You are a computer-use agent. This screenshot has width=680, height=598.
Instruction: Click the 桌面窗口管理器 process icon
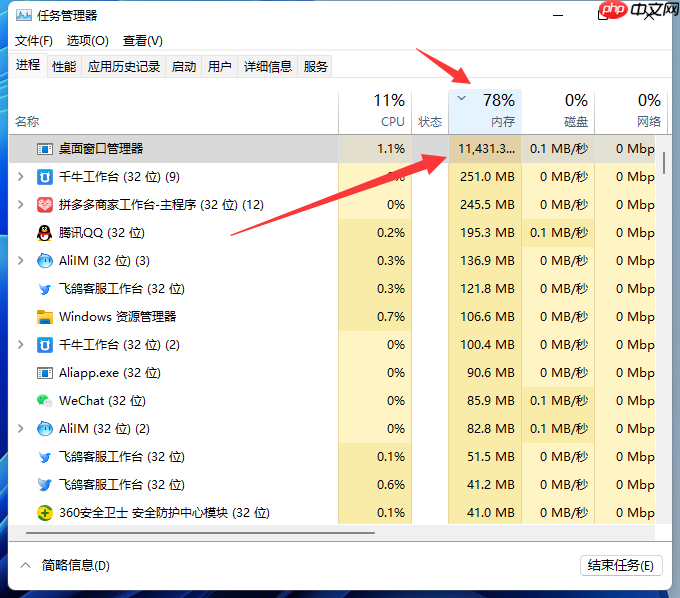[x=45, y=149]
